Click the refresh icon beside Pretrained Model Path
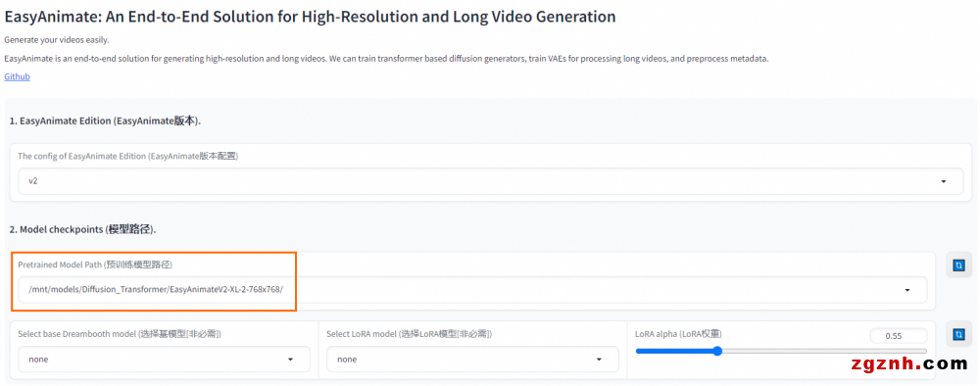This screenshot has width=980, height=386. point(958,265)
